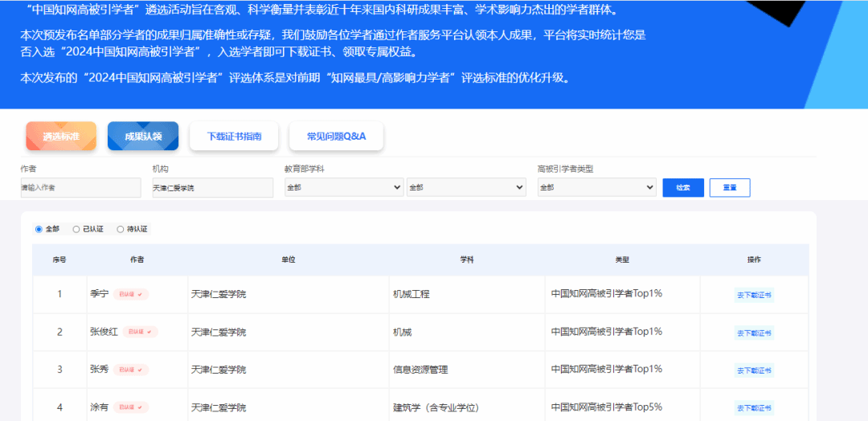Open the 遴选标准 button
Screen dimensions: 868x421
tap(61, 136)
